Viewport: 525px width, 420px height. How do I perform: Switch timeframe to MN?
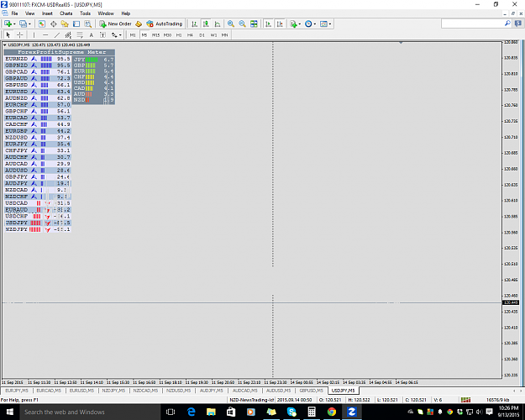tap(224, 34)
